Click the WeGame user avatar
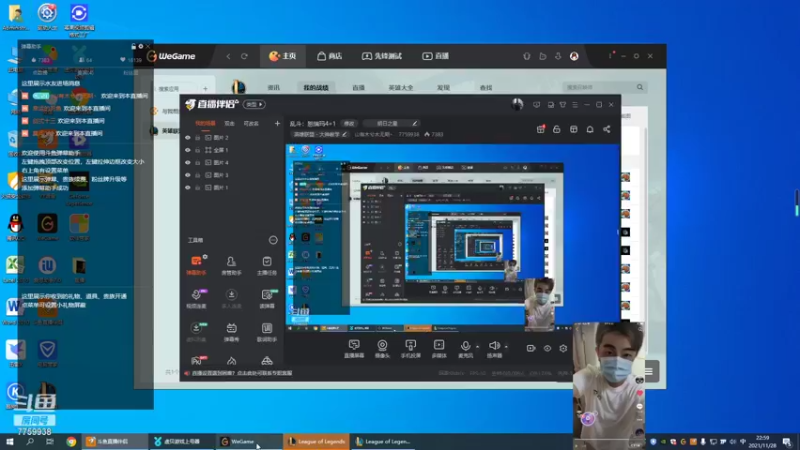 tap(574, 56)
